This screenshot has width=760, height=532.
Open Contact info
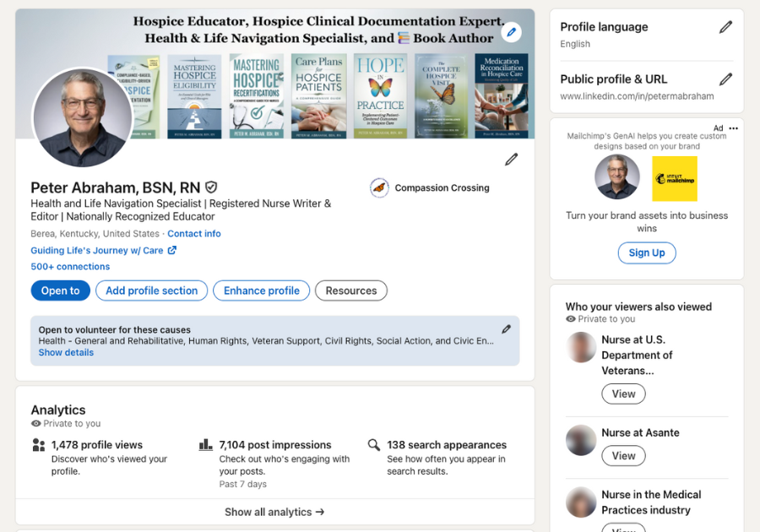[x=194, y=234]
